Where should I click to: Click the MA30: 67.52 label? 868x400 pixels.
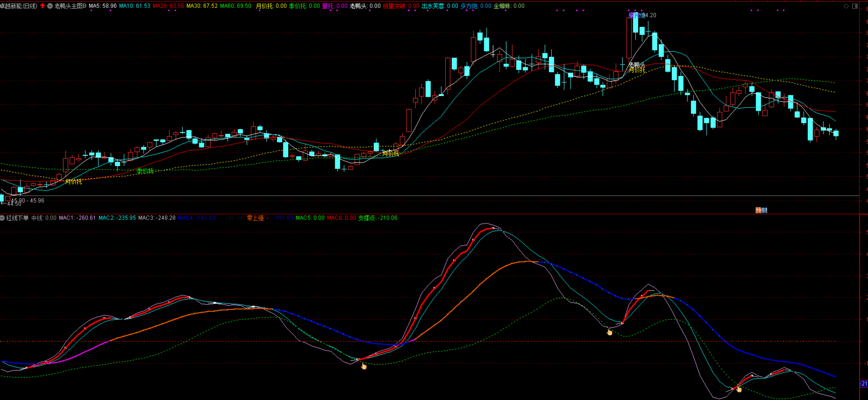(x=202, y=6)
